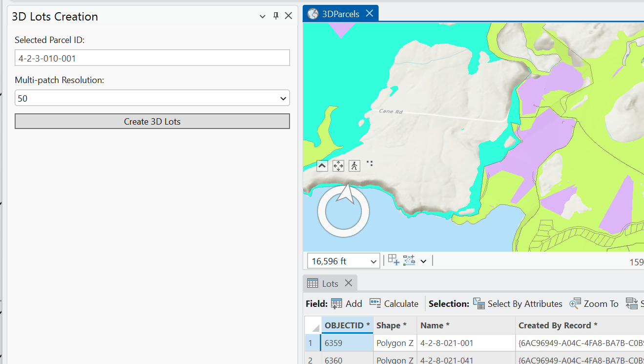
Task: Open the Multi-patch Resolution dropdown
Action: [x=152, y=98]
